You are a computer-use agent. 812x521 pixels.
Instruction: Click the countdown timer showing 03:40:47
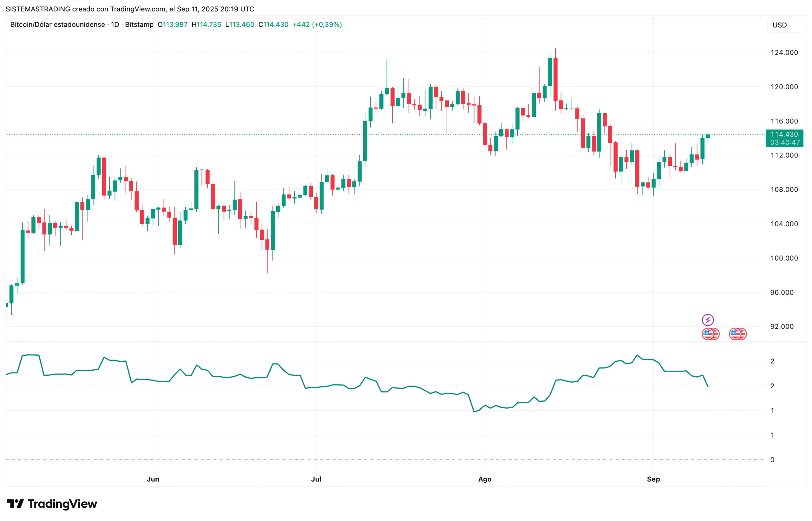tap(785, 142)
